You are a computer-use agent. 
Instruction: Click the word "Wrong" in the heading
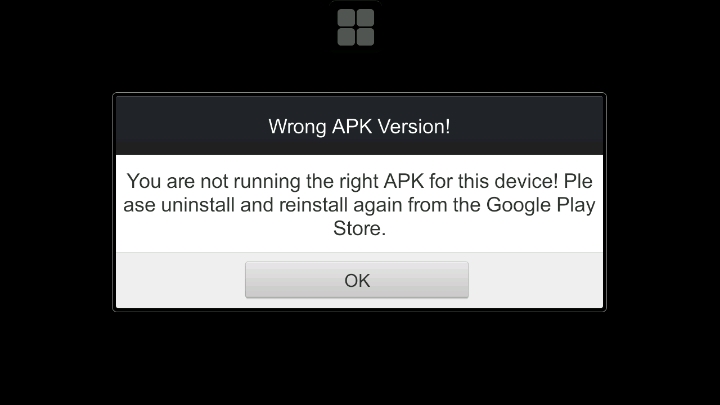(x=297, y=127)
